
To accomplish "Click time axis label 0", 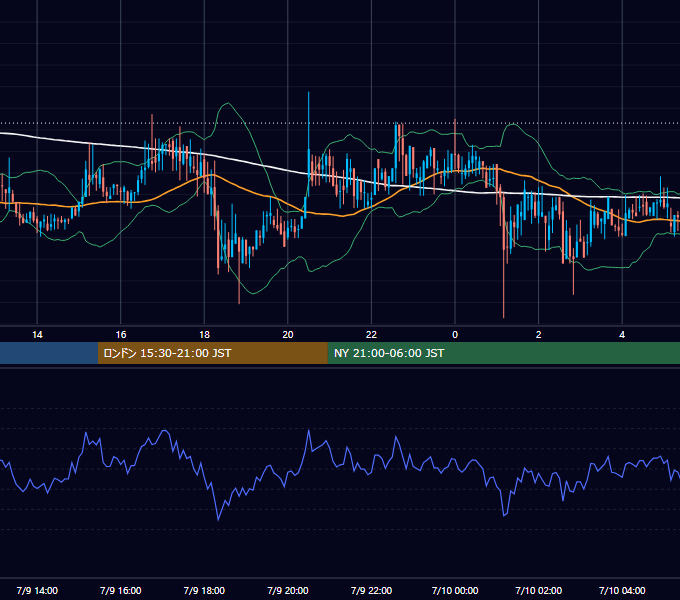I will 455,335.
